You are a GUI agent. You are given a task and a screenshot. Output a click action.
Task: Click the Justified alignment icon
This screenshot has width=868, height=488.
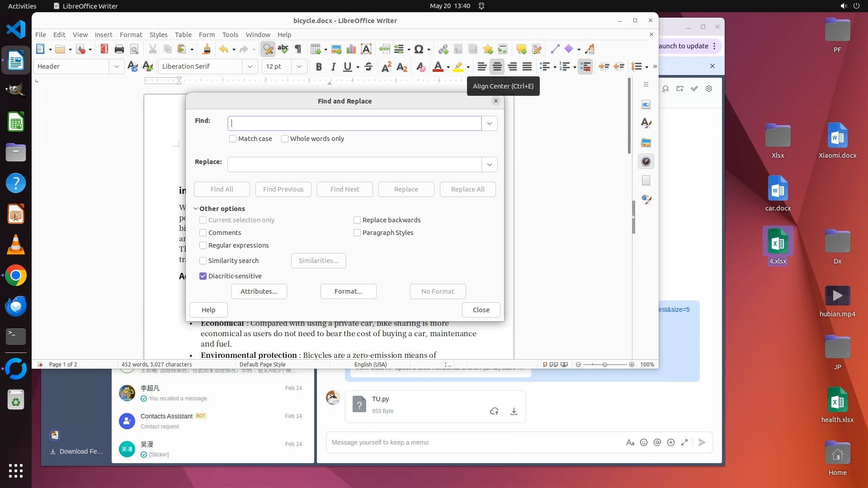coord(527,67)
